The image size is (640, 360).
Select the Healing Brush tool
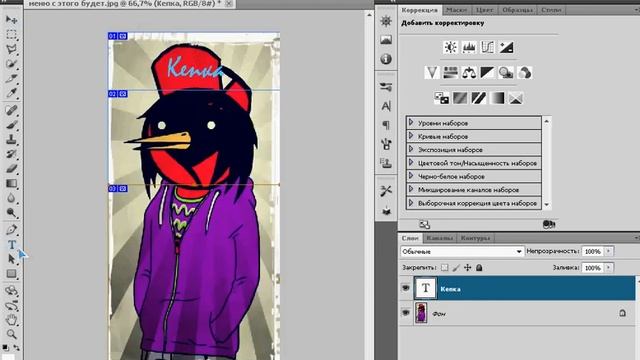tap(11, 110)
